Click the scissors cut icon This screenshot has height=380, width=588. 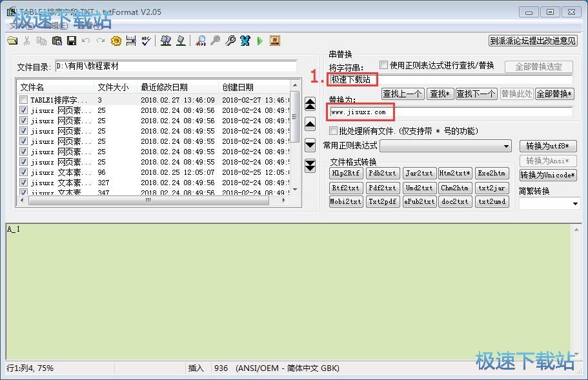26,41
